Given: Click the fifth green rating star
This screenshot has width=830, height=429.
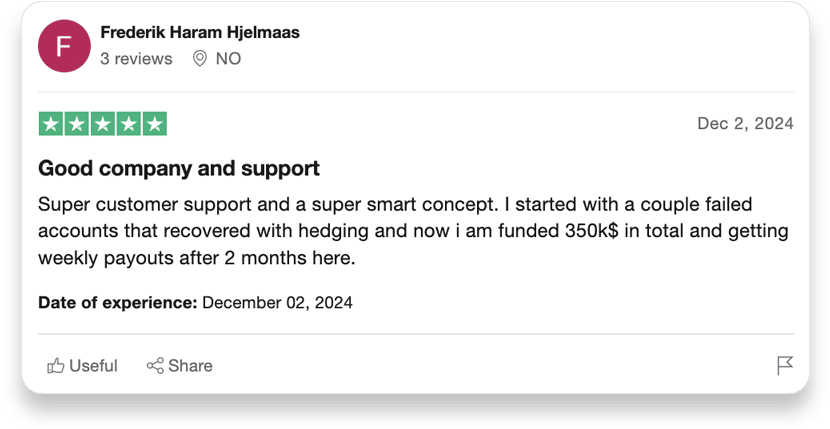Looking at the screenshot, I should tap(155, 124).
